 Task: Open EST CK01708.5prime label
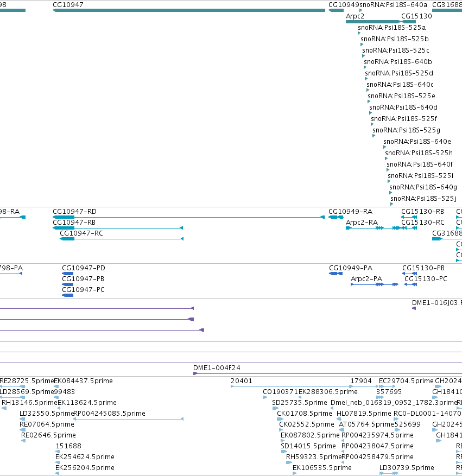point(305,414)
